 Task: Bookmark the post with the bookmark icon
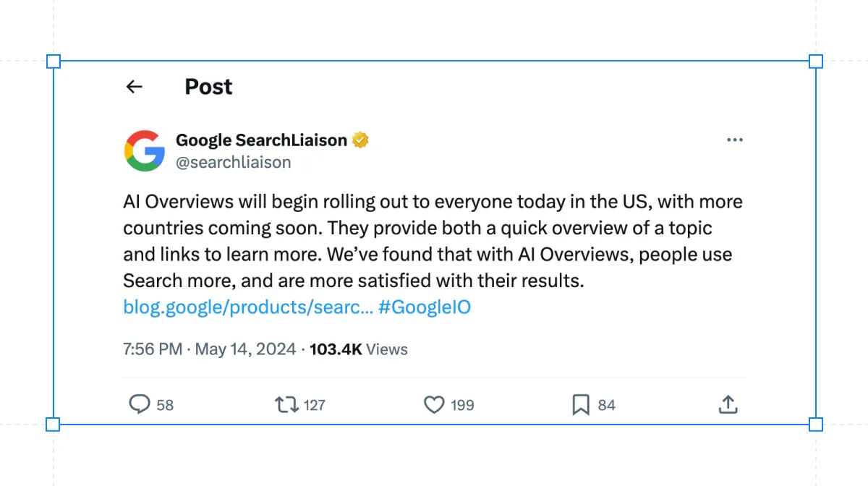click(x=581, y=405)
